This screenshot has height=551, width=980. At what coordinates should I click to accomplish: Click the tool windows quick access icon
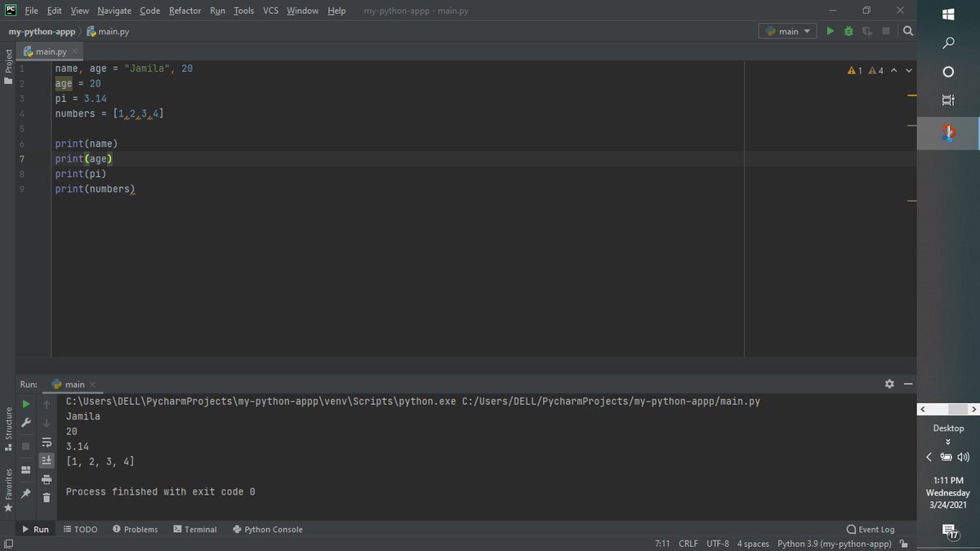[x=8, y=544]
